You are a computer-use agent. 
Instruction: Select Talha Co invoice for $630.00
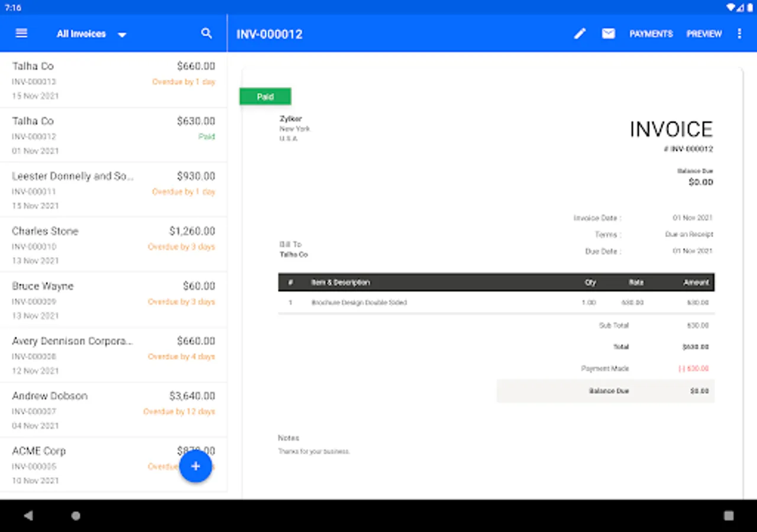pyautogui.click(x=113, y=135)
